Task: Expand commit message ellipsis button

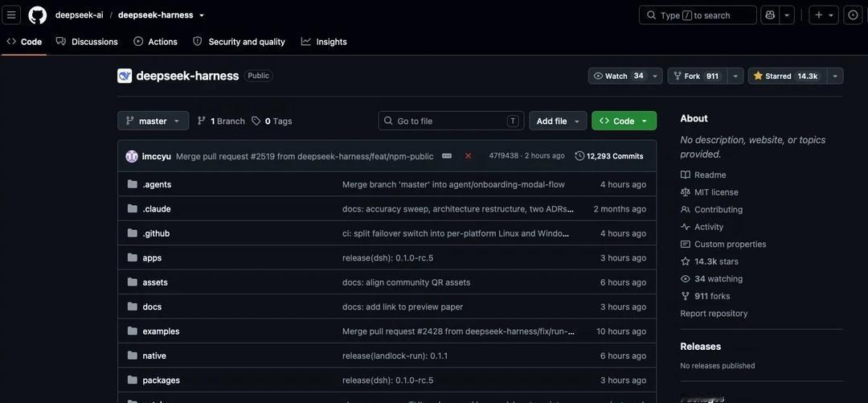Action: [447, 156]
